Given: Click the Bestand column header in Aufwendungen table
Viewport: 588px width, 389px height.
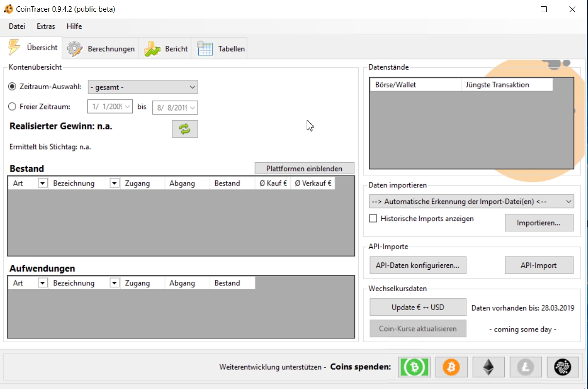Looking at the screenshot, I should pyautogui.click(x=232, y=283).
